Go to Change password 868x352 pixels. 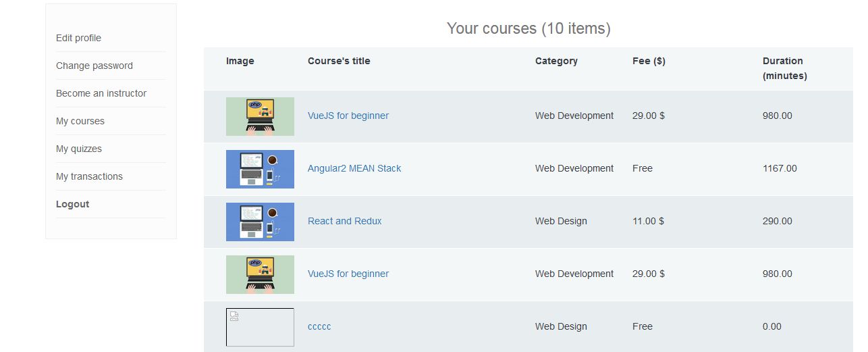pos(94,66)
